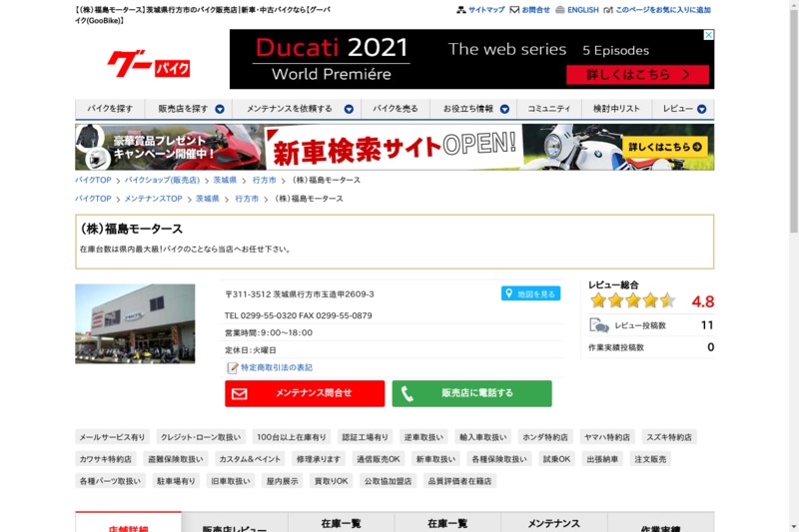
Task: Open the shop storefront photo
Action: pos(135,323)
